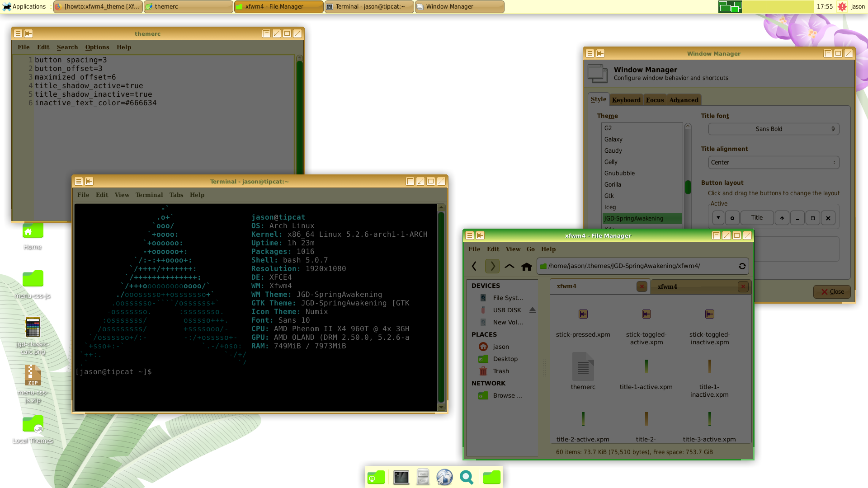Launch file cabinet manager from bottom dock
Viewport: 868px width, 488px height.
(x=423, y=477)
